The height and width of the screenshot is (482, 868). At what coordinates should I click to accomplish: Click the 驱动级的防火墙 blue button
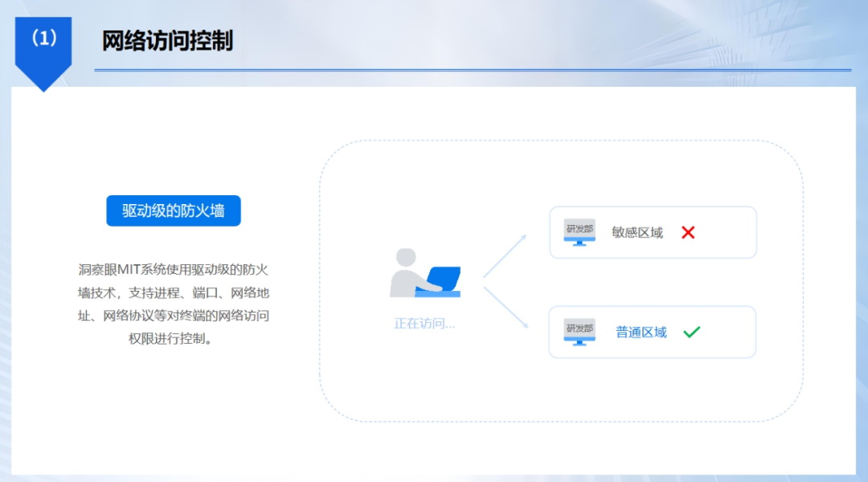point(173,210)
